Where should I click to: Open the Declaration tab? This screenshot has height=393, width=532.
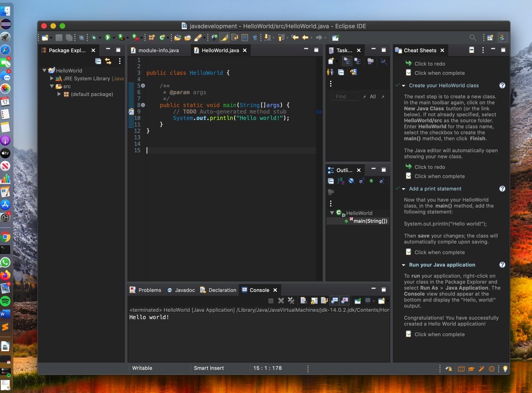[x=218, y=290]
